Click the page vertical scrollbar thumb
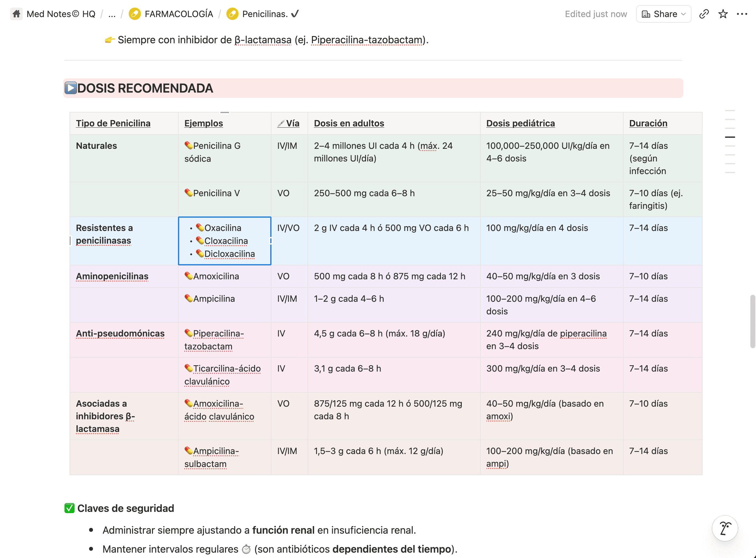The image size is (756, 558). click(x=753, y=321)
